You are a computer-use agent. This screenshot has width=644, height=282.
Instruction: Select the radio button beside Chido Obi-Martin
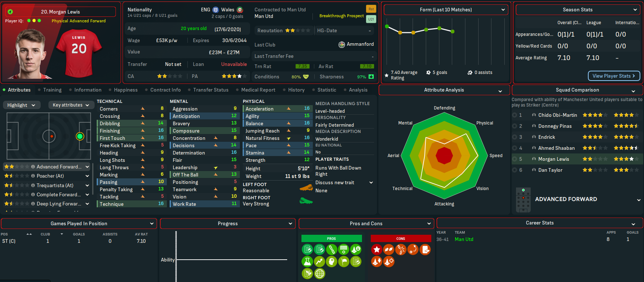pos(515,115)
